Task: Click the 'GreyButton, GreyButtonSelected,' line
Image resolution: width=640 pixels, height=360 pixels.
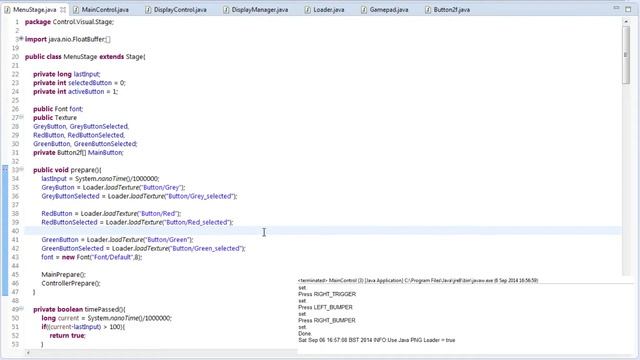Action: tap(81, 127)
